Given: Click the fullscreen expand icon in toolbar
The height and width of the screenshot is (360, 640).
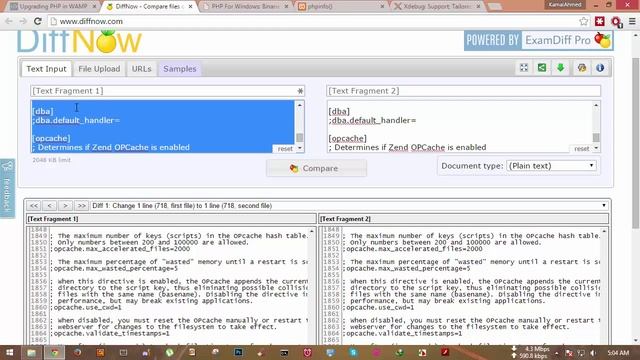Looking at the screenshot, I should pos(524,68).
